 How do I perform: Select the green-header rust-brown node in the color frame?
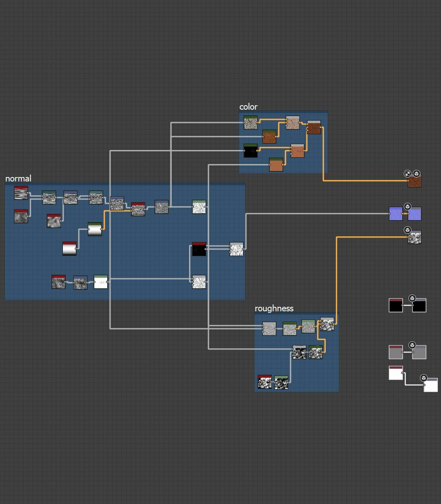pyautogui.click(x=269, y=136)
